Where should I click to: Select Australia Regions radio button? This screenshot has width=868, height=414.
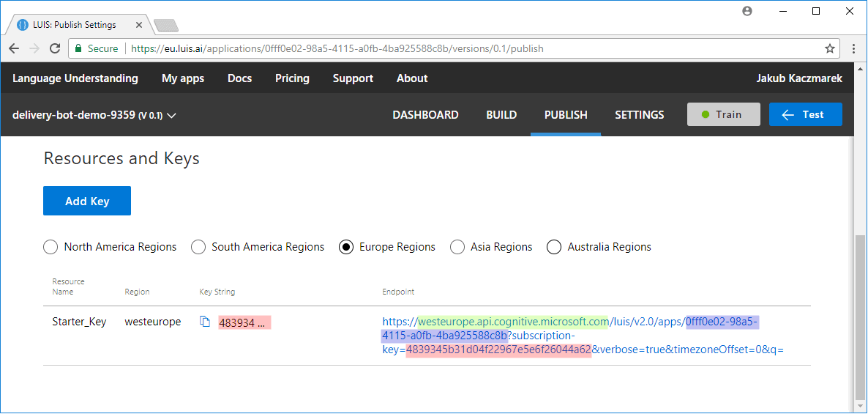(553, 247)
